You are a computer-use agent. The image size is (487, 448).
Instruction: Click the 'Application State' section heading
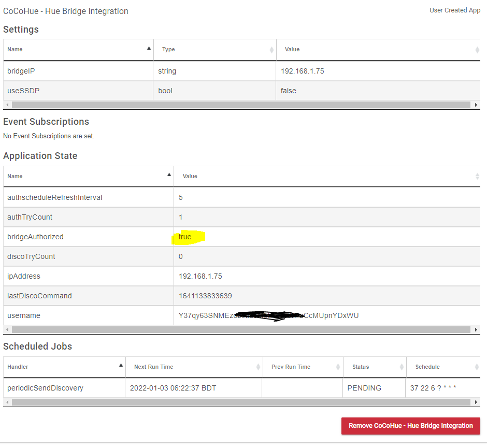[40, 156]
